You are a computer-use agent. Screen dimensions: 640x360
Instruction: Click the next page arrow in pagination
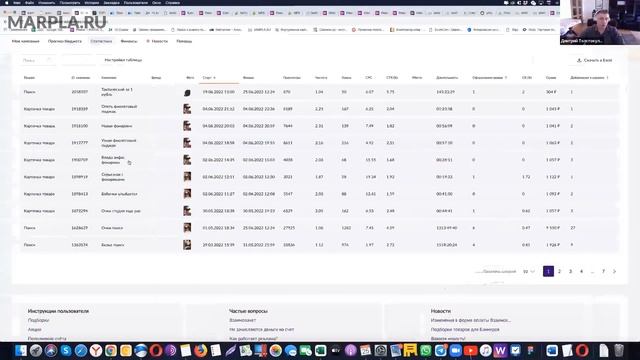point(614,271)
